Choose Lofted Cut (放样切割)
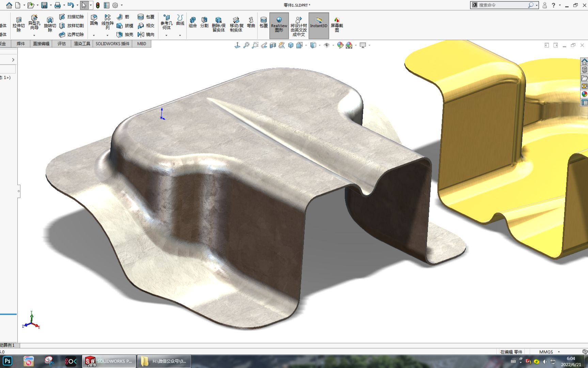The width and height of the screenshot is (588, 368). pos(72,26)
